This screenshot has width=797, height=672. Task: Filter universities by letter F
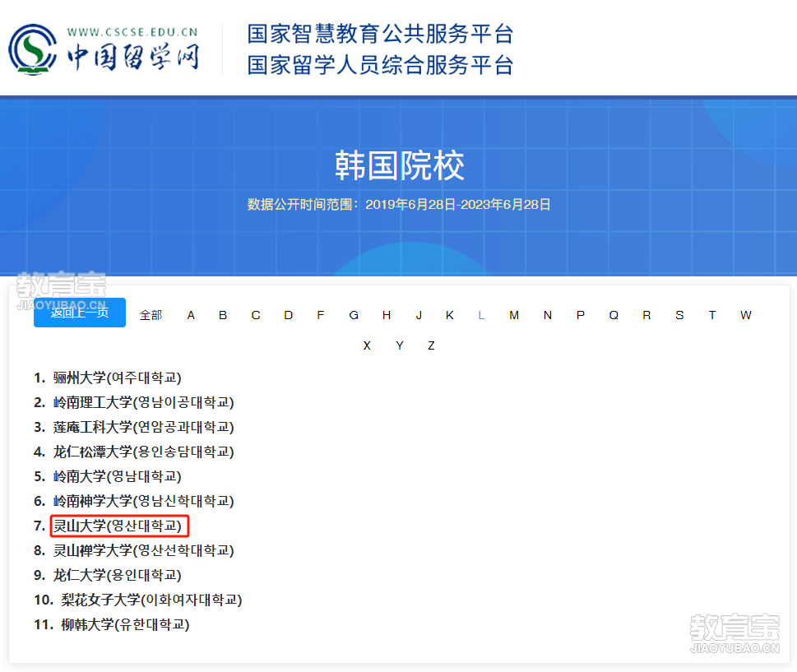coord(321,315)
